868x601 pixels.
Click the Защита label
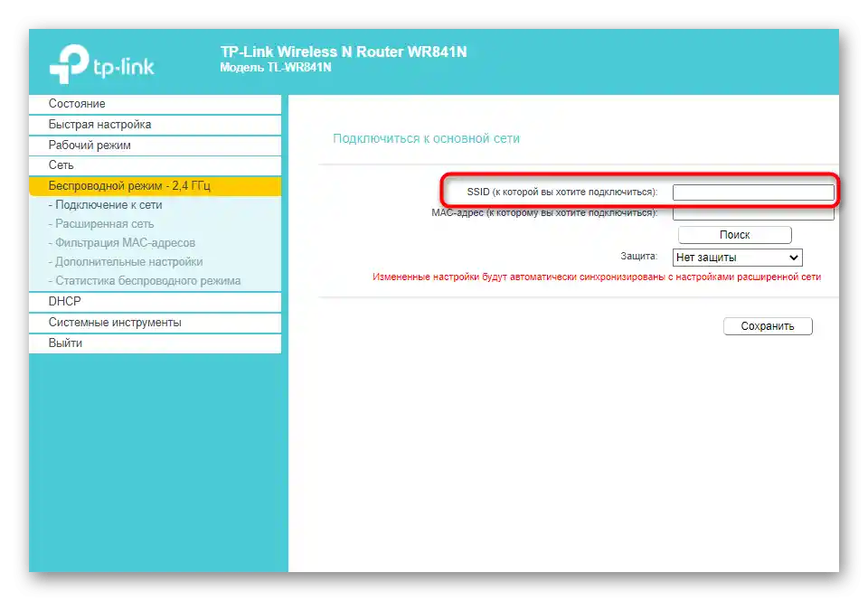(639, 257)
